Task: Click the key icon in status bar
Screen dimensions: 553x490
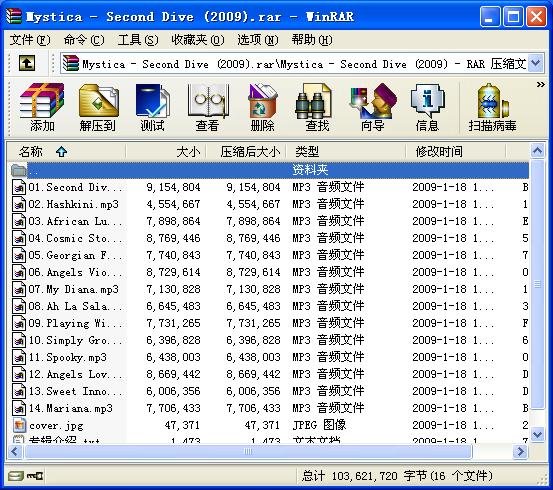Action: [35, 476]
